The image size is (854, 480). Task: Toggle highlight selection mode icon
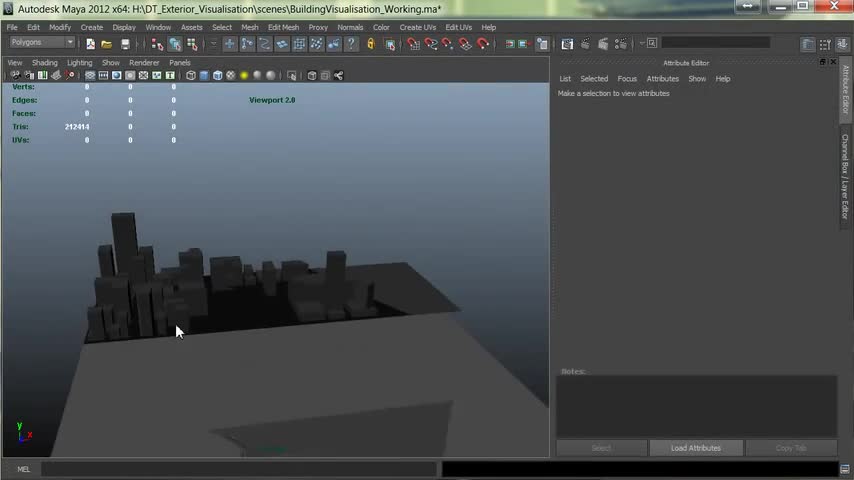coord(390,44)
